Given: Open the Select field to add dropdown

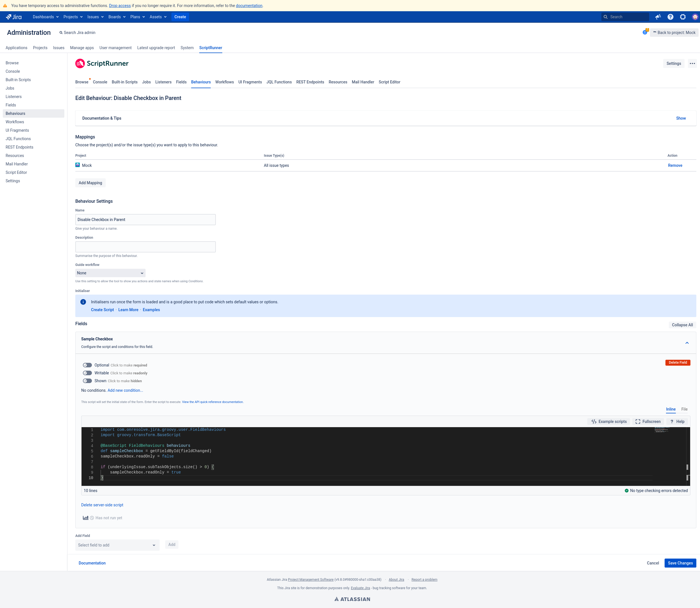Looking at the screenshot, I should 117,545.
